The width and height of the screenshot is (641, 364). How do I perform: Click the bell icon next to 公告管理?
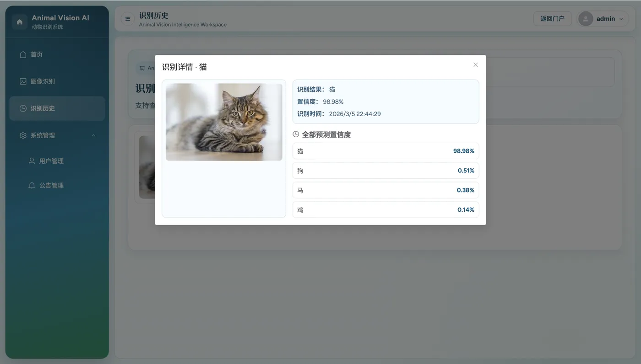[x=31, y=185]
